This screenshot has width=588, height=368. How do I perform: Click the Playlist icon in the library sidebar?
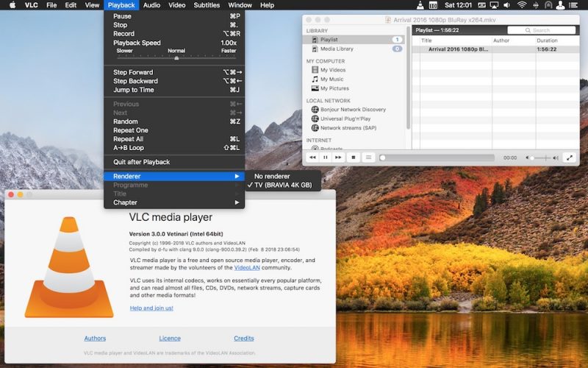315,40
